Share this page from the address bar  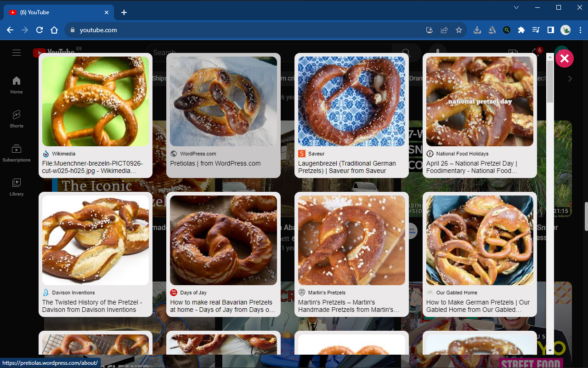click(x=444, y=30)
